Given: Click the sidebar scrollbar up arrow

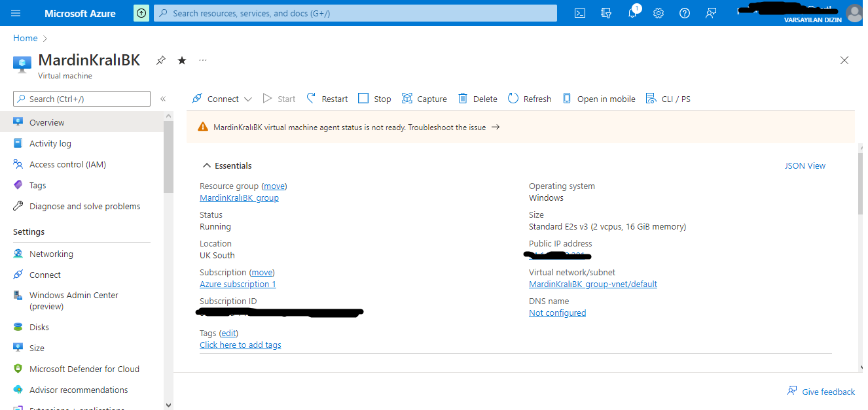Looking at the screenshot, I should 168,116.
